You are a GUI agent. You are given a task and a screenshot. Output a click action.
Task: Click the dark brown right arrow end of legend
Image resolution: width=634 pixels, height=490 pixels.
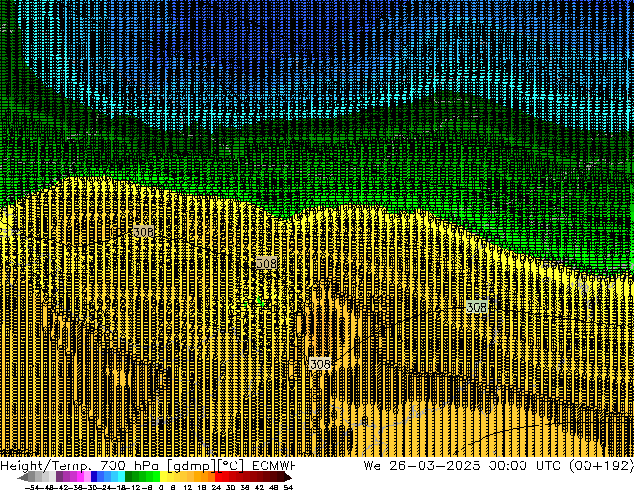point(288,477)
